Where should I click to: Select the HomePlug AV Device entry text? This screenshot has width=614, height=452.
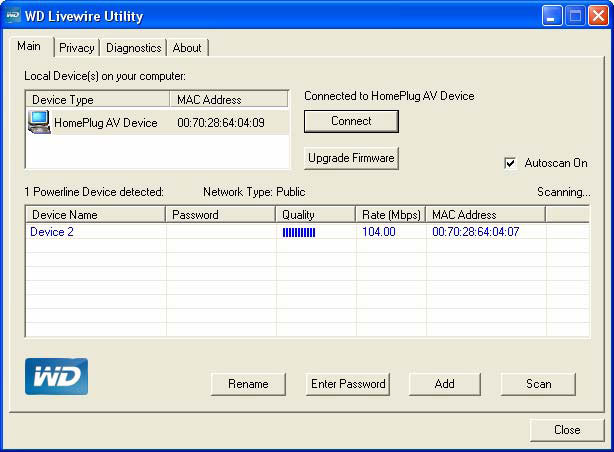pos(106,123)
